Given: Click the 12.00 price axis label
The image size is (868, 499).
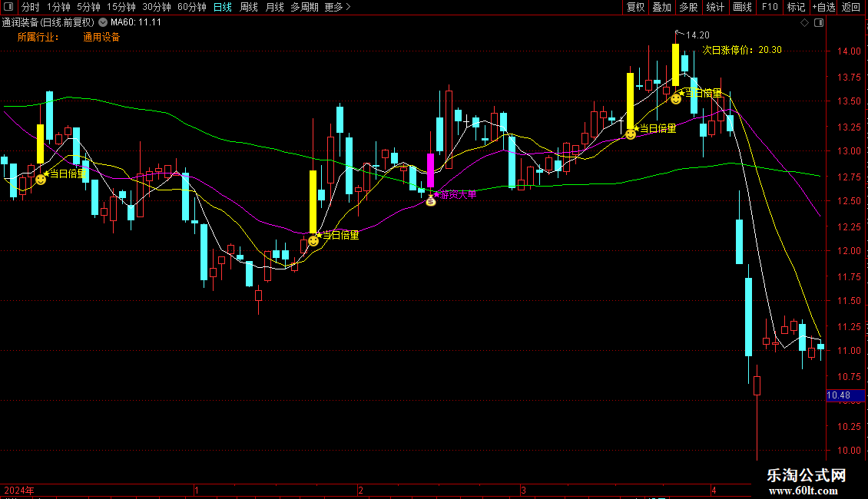Looking at the screenshot, I should 849,250.
